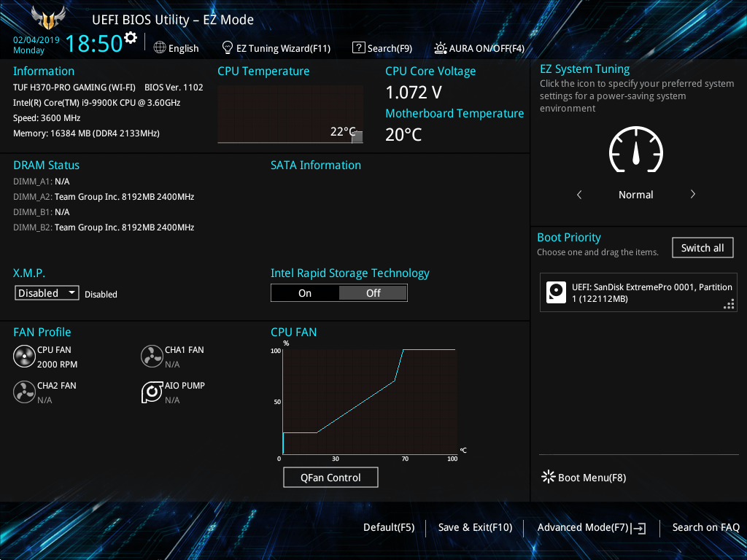Click the Normal tuning mode label
Viewport: 747px width, 560px height.
[x=635, y=195]
